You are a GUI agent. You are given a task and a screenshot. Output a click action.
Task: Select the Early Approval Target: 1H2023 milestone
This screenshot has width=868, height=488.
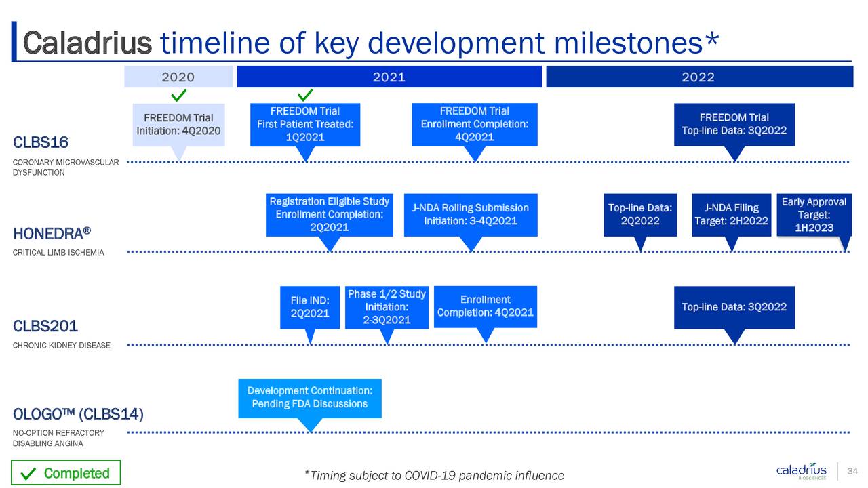coord(814,215)
